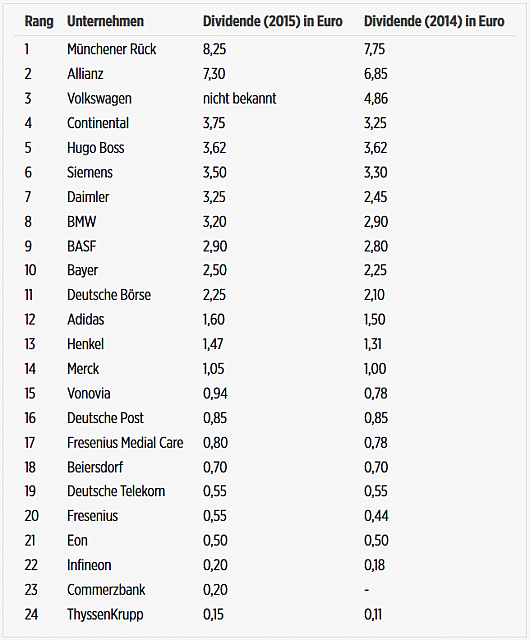Select the ThyssenKrupp company name
This screenshot has width=530, height=640.
105,615
